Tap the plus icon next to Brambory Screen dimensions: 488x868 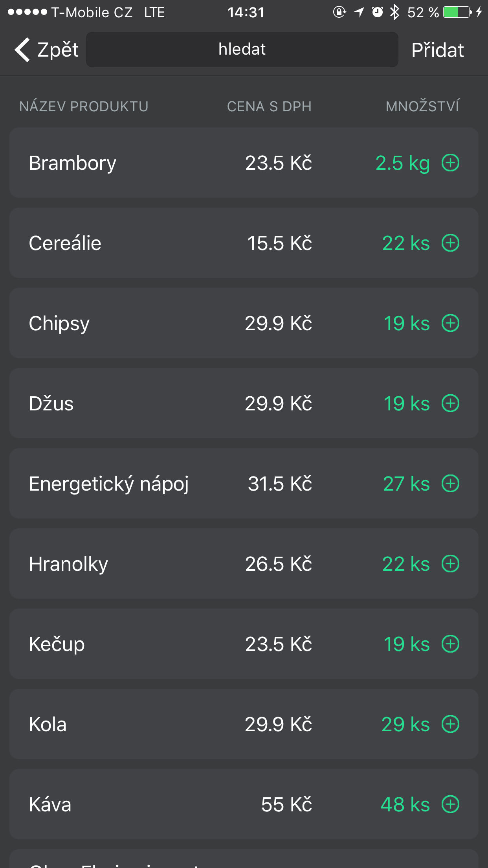coord(450,163)
